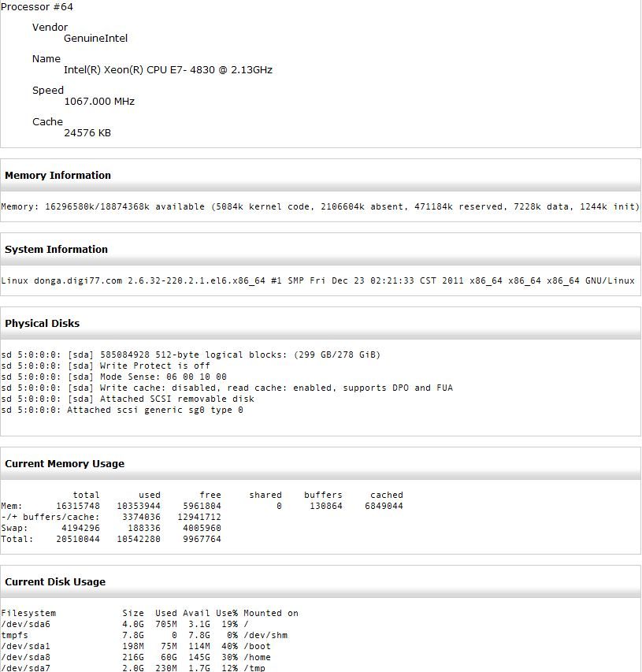Select the Mem free value 5961804
Image resolution: width=642 pixels, height=672 pixels.
tap(202, 506)
